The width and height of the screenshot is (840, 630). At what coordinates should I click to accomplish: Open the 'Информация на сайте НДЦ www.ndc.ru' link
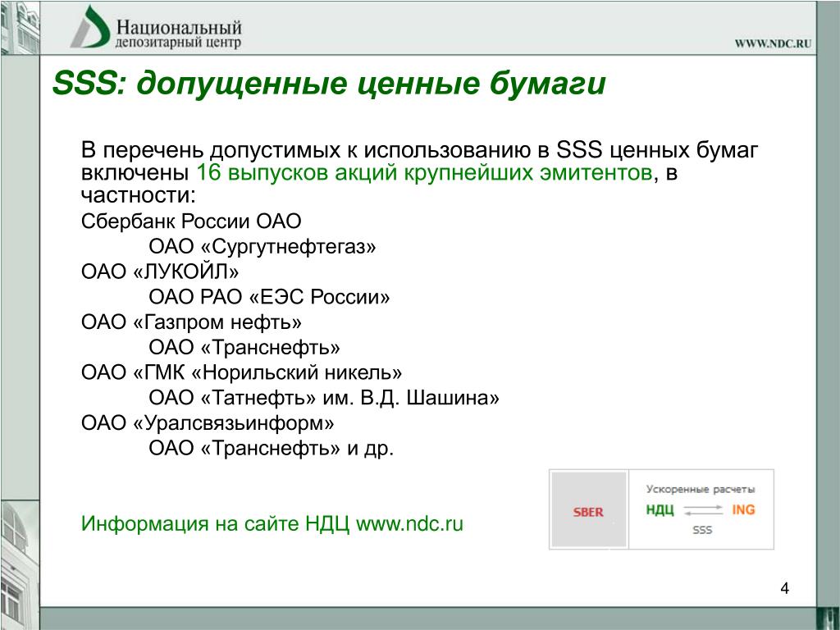pos(272,523)
